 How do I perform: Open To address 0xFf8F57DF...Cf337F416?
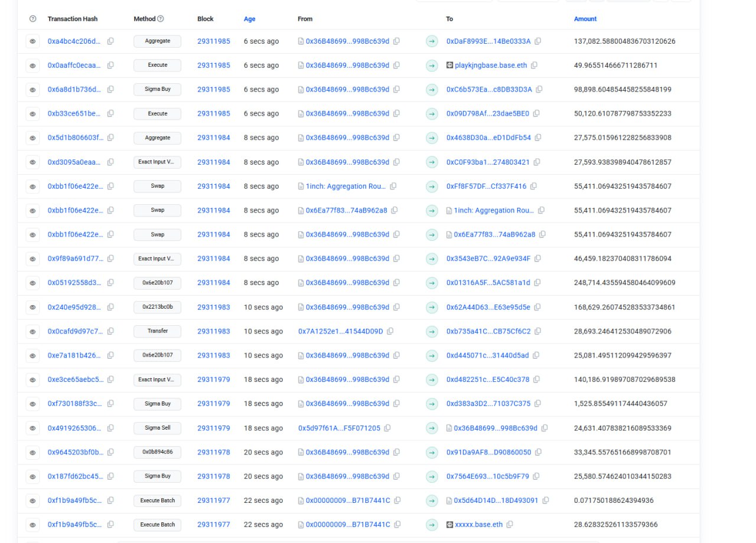[486, 187]
